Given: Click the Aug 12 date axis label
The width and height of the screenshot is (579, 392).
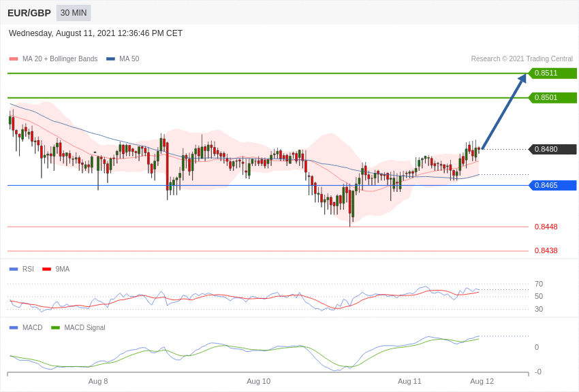Looking at the screenshot, I should coord(482,381).
